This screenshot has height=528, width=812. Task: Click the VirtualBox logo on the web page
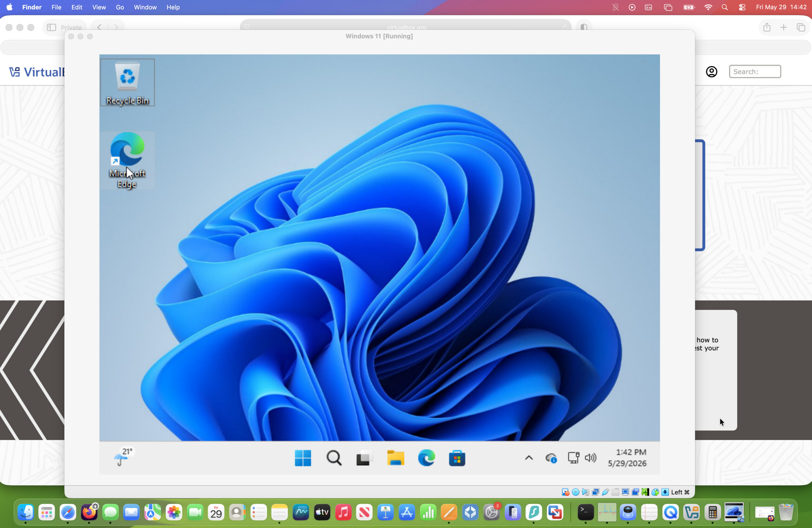[x=37, y=72]
